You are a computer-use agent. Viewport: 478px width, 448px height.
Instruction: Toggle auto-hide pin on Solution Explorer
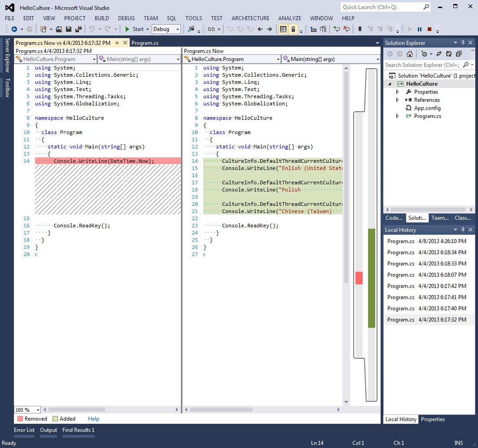pyautogui.click(x=463, y=43)
